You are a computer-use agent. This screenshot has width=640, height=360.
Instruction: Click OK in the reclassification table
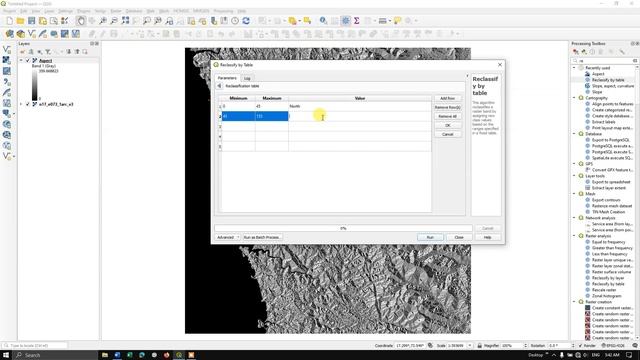point(448,125)
